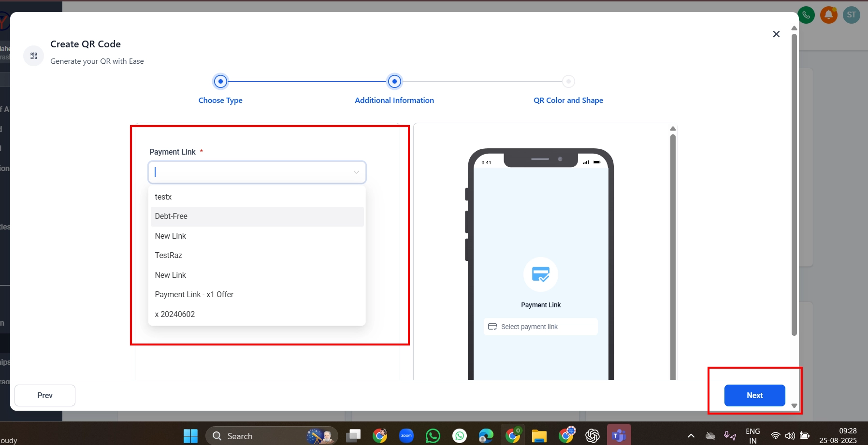Click the ST user avatar
This screenshot has height=445, width=868.
(x=851, y=15)
